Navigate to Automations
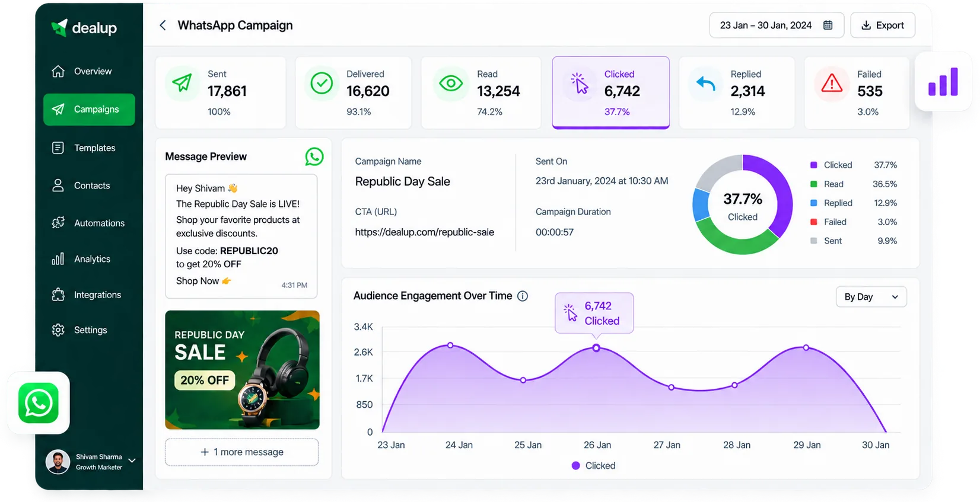Viewport: 980px width, 502px height. [x=89, y=223]
